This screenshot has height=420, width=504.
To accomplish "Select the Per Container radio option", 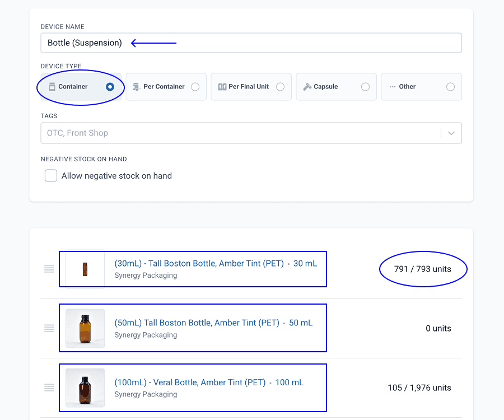I will pos(195,87).
